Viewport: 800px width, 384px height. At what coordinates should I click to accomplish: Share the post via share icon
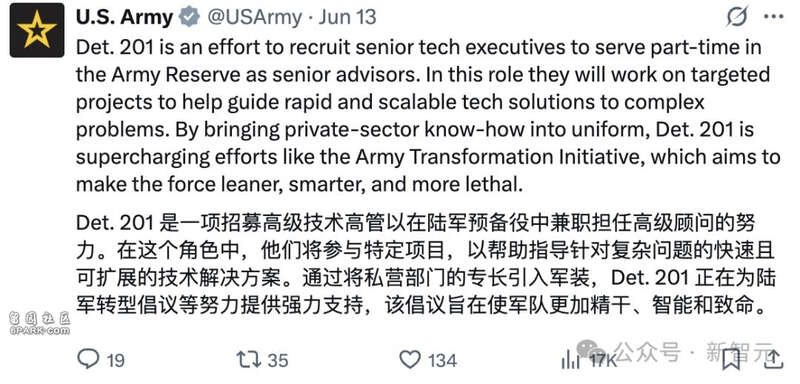pyautogui.click(x=773, y=360)
